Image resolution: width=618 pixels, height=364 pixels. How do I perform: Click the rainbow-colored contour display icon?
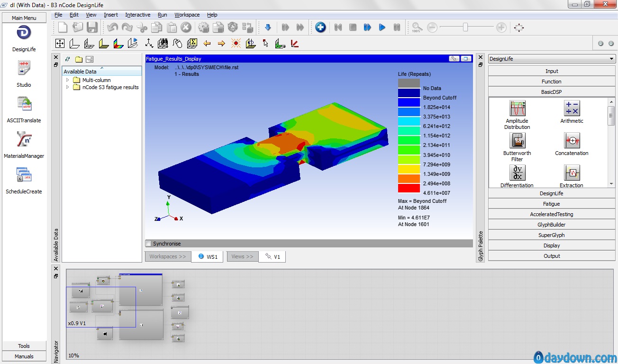(118, 44)
